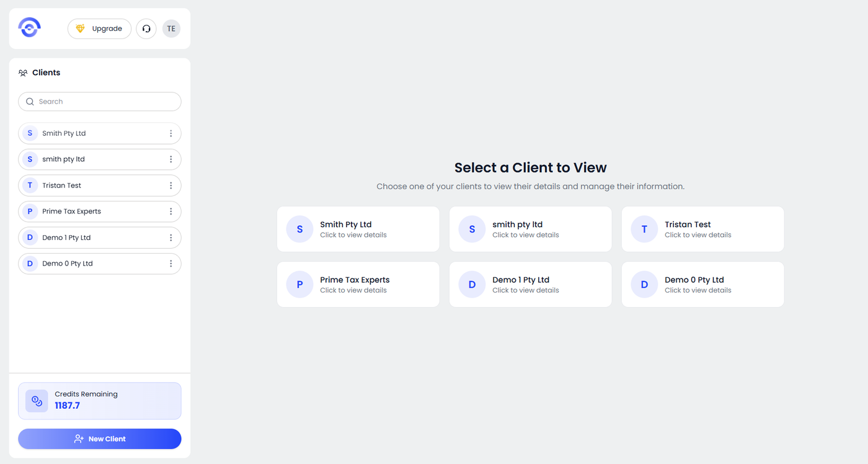Open three-dot menu for lowercase smith pty ltd
The height and width of the screenshot is (464, 868).
pos(171,159)
